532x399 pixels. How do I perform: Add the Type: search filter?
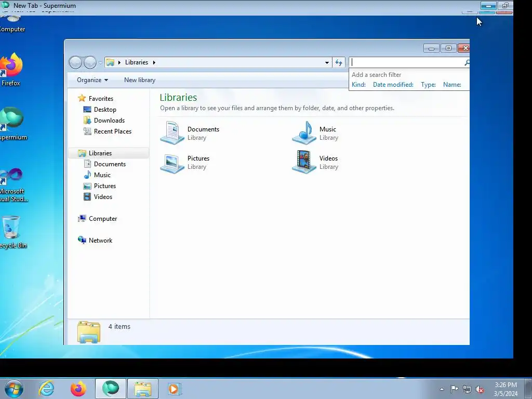(x=428, y=85)
